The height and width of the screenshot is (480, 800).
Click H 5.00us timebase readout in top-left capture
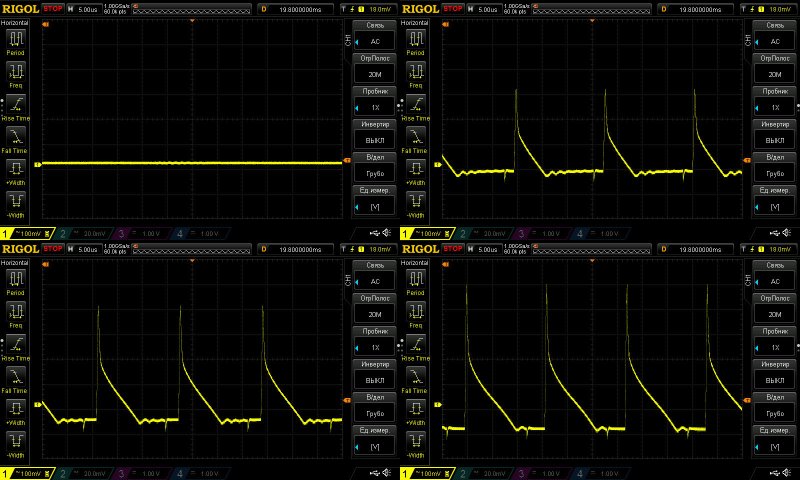(x=83, y=9)
